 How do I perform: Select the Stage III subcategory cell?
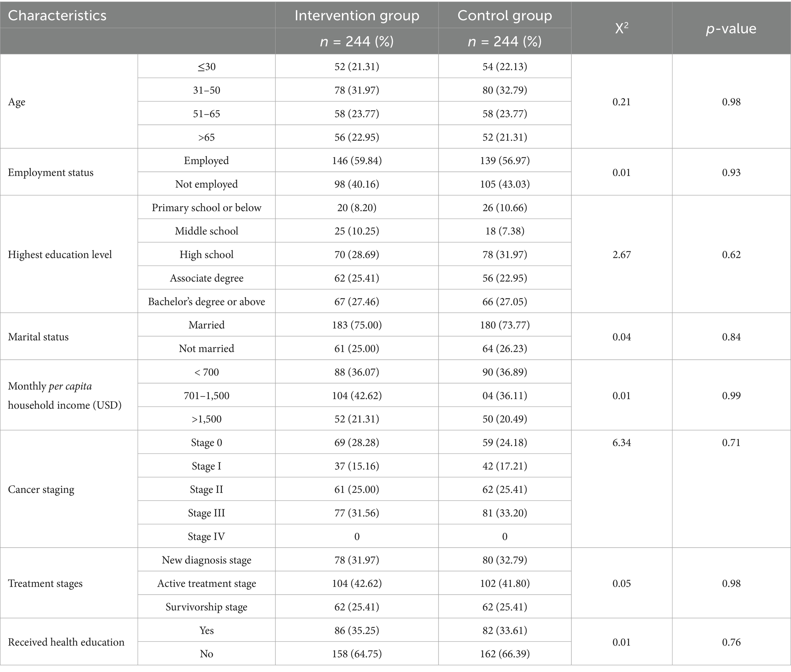[x=207, y=513]
